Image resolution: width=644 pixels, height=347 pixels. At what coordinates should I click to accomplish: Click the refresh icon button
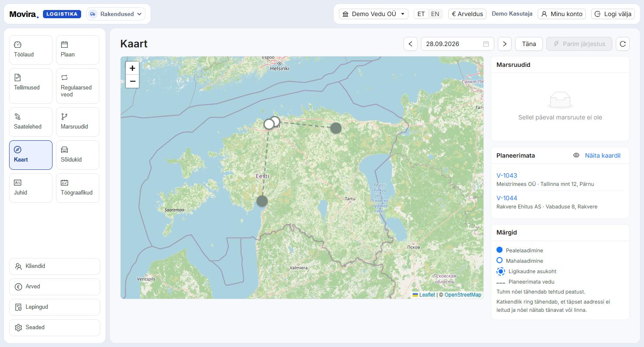pos(623,44)
